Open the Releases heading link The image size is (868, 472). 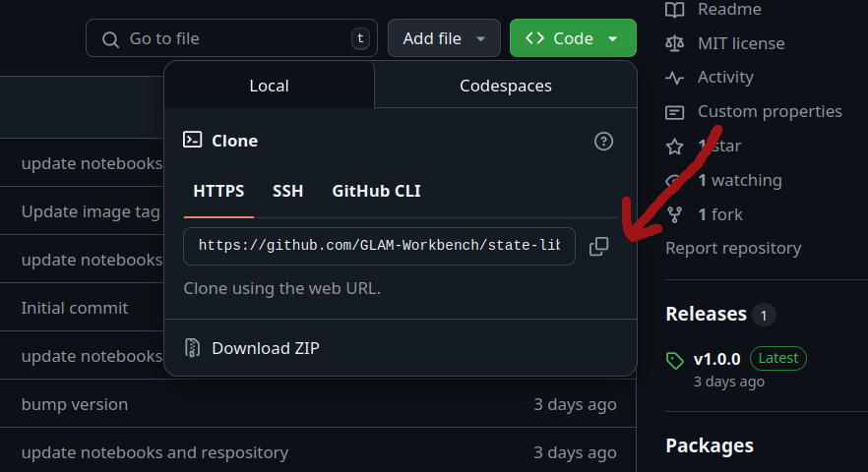706,314
